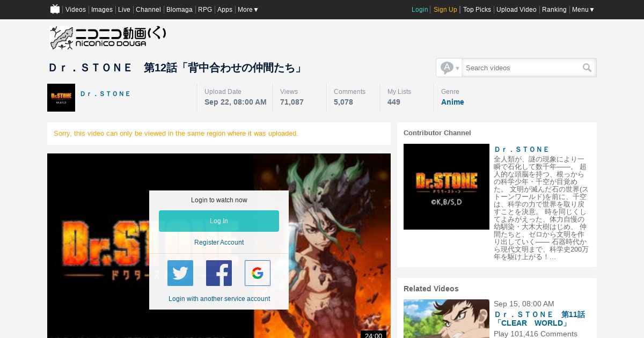
Task: Click the Login link in top bar
Action: (420, 10)
